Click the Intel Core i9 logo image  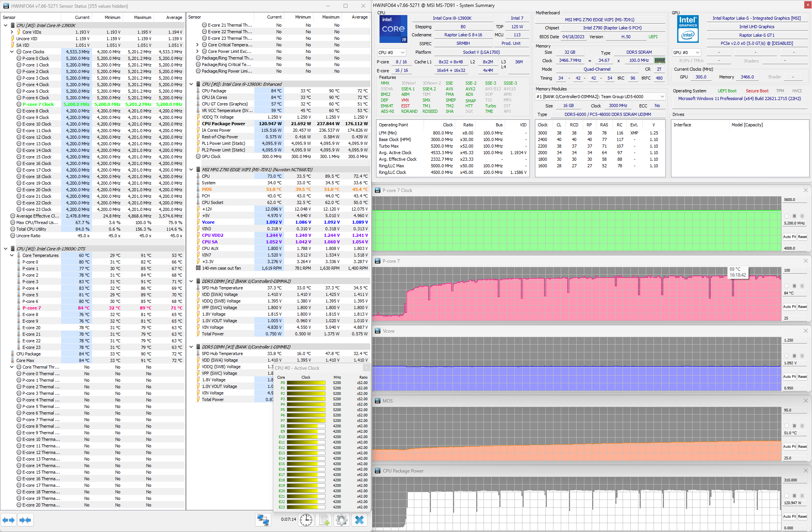pos(393,29)
